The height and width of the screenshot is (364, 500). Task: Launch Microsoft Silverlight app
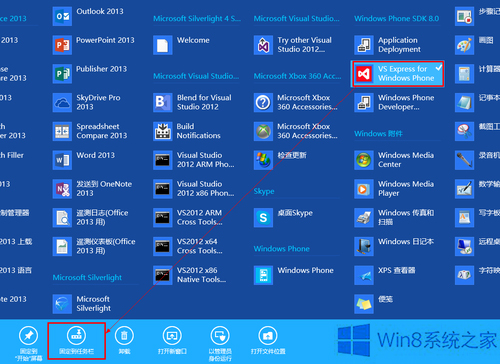pyautogui.click(x=82, y=304)
